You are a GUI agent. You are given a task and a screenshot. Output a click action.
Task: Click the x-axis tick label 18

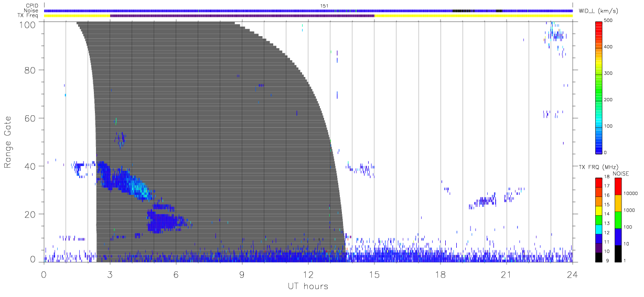coord(440,274)
